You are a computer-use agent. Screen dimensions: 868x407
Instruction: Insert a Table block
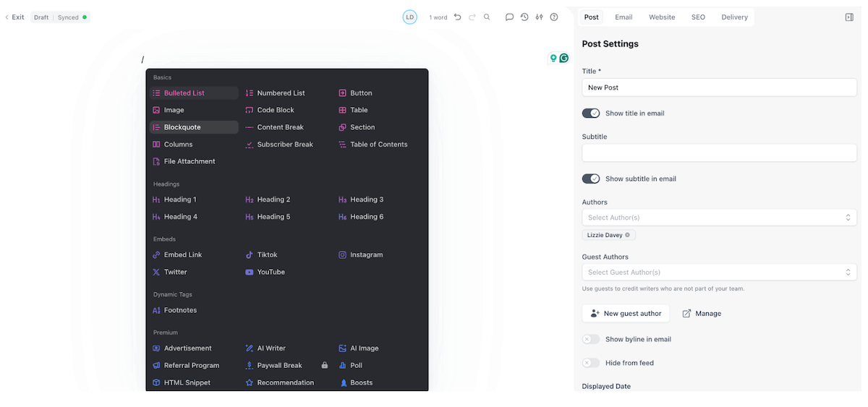coord(354,110)
